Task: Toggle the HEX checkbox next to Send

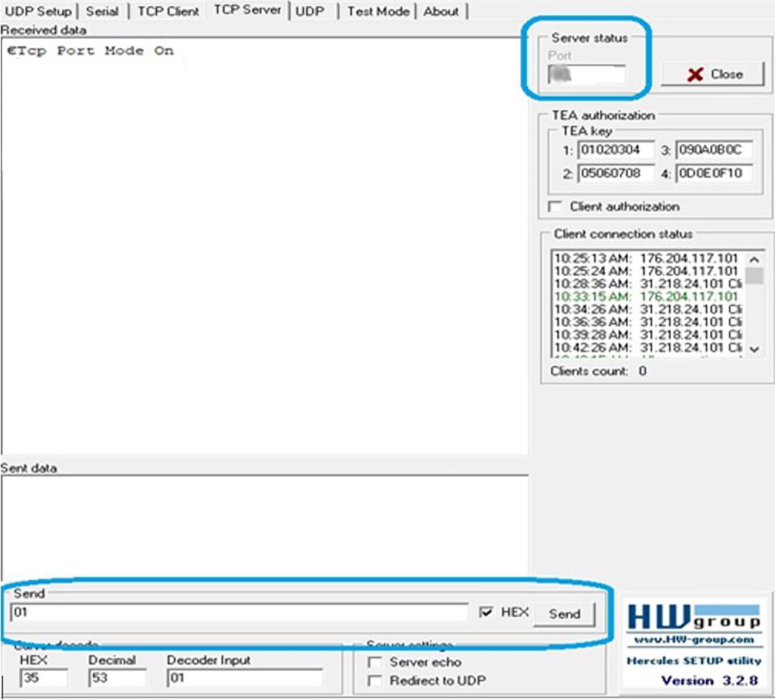Action: 487,612
